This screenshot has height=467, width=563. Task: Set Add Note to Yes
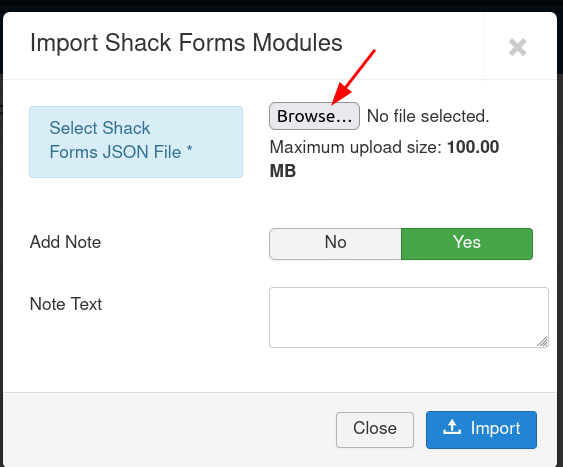point(467,244)
